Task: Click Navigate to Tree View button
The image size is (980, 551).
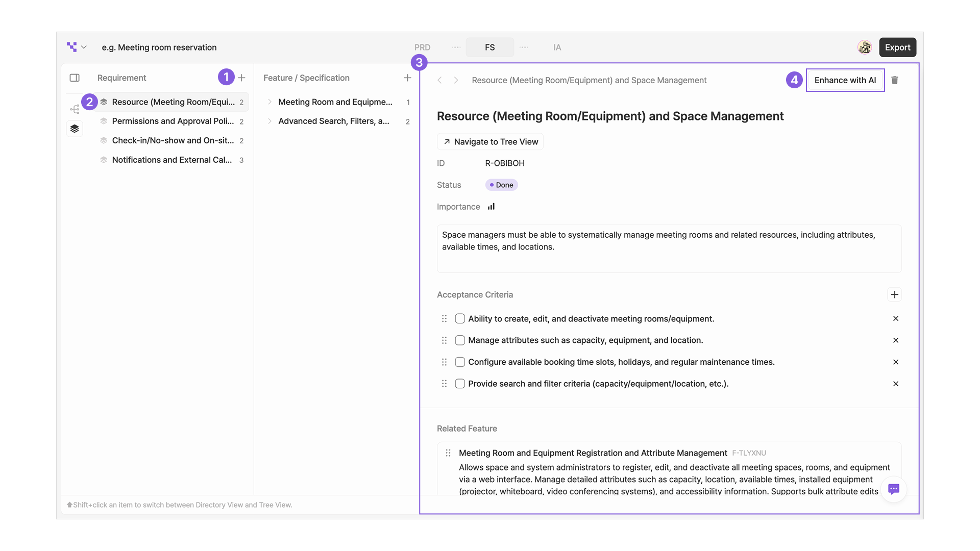Action: (x=490, y=142)
